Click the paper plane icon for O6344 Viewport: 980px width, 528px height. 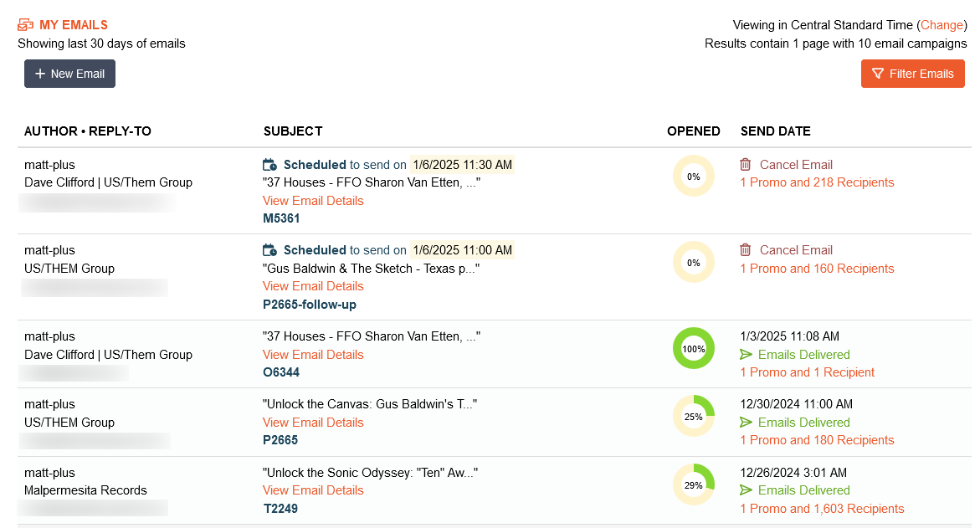tap(747, 355)
